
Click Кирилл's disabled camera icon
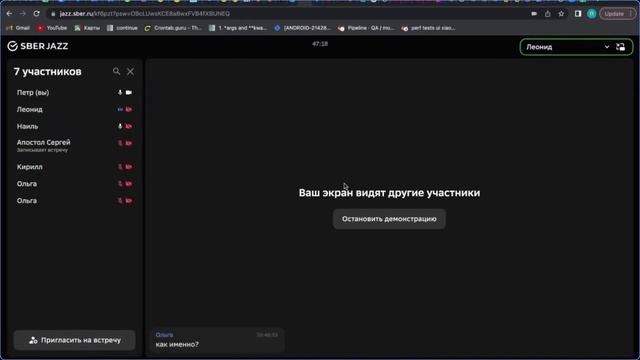(x=129, y=167)
